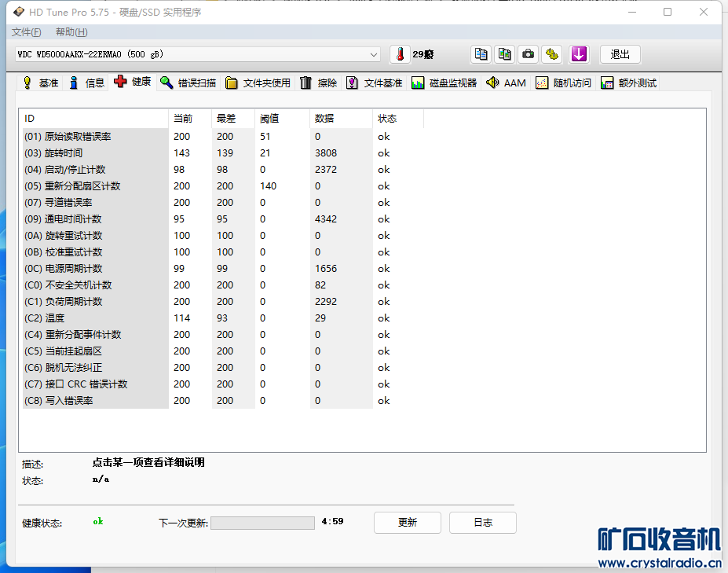Click the data value 3808

point(326,153)
